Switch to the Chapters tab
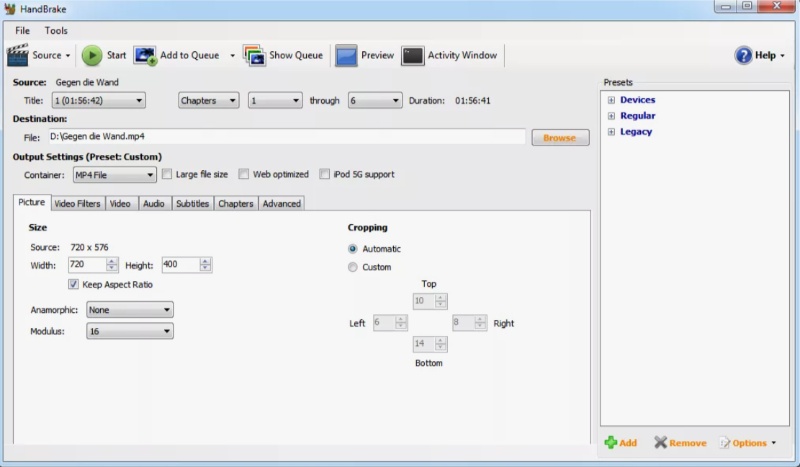800x467 pixels. click(x=236, y=204)
